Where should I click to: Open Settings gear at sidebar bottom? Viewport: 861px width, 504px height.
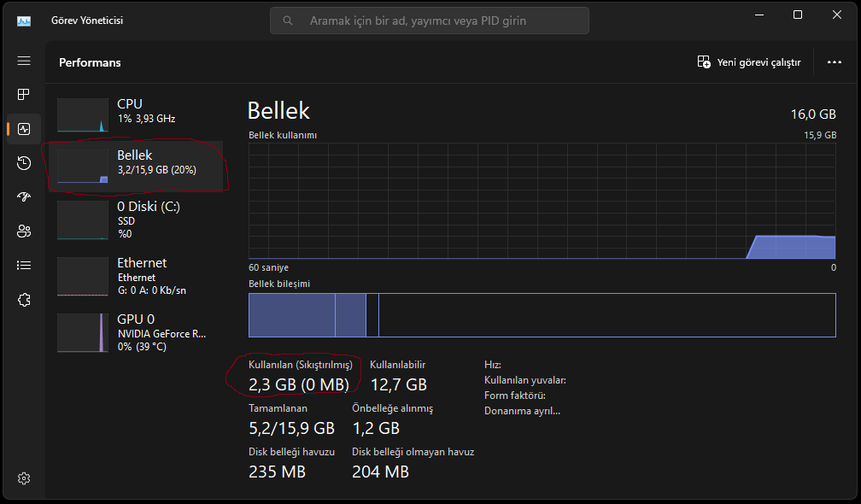[24, 478]
